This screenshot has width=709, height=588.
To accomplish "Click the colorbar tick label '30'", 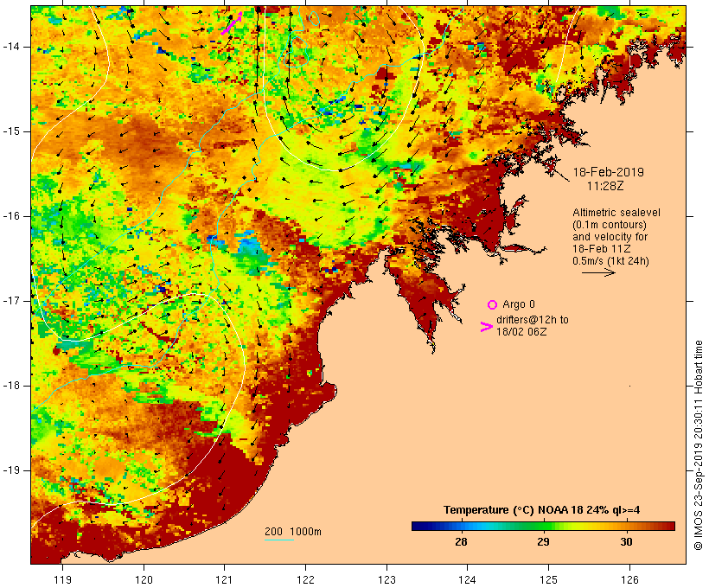I will point(626,542).
